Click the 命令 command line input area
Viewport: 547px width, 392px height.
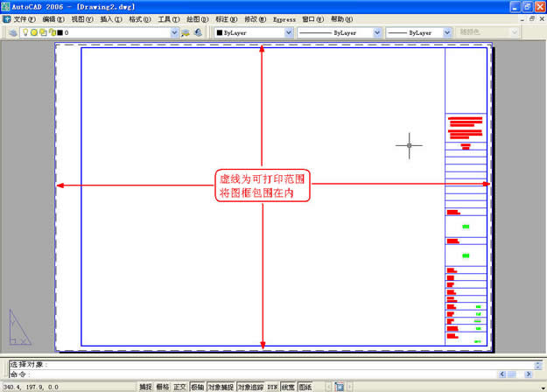(x=263, y=374)
